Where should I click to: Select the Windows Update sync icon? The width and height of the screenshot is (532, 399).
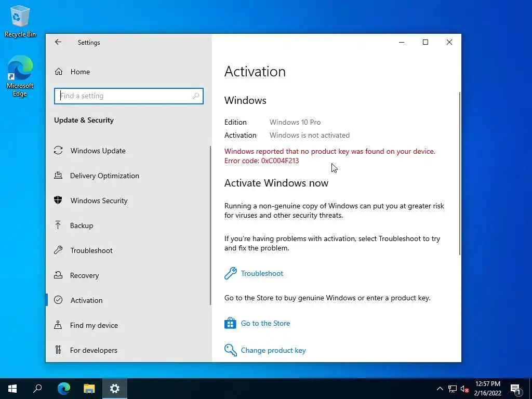58,150
